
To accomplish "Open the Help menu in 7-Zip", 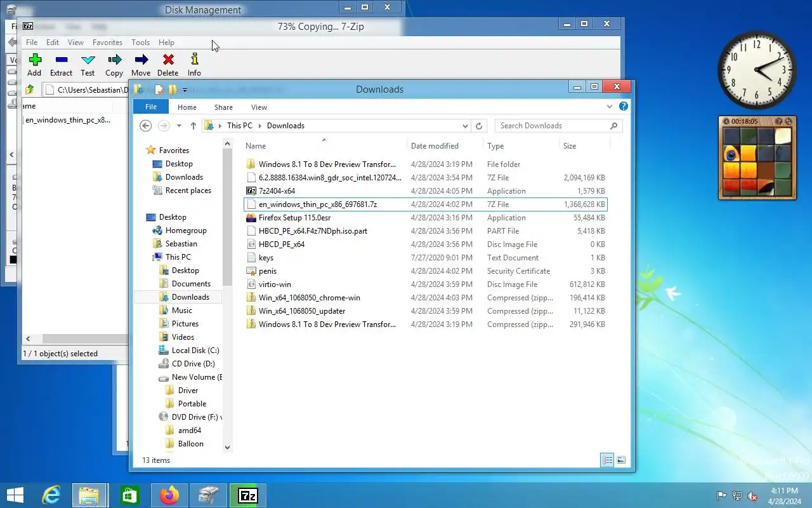I will pyautogui.click(x=166, y=43).
